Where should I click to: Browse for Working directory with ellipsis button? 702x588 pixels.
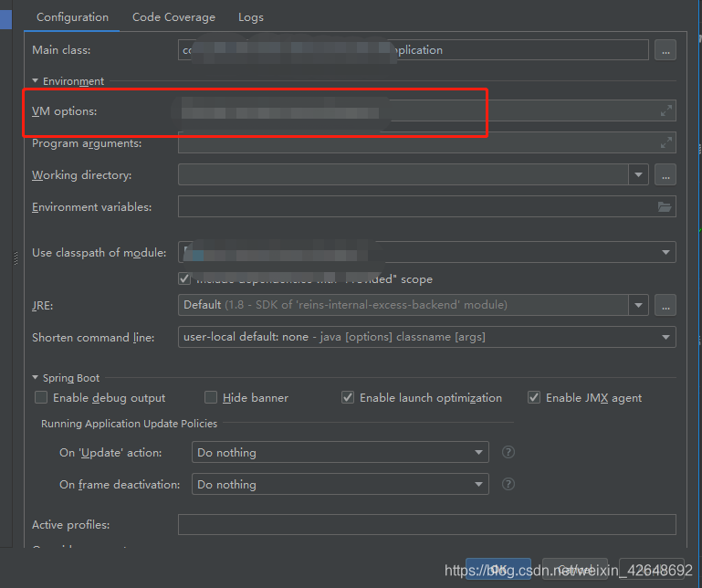(665, 174)
